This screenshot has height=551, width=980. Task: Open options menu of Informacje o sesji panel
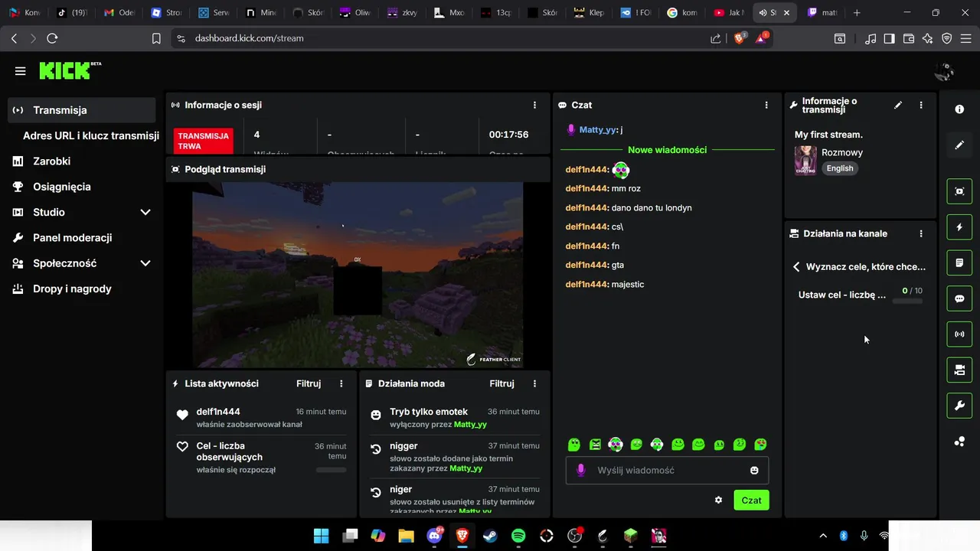pos(534,105)
